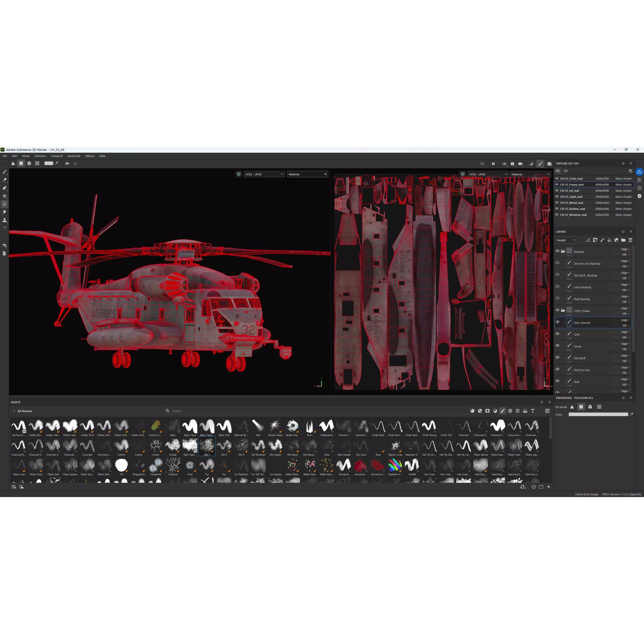Click the top toolbar color swatch
644x644 pixels.
[49, 163]
